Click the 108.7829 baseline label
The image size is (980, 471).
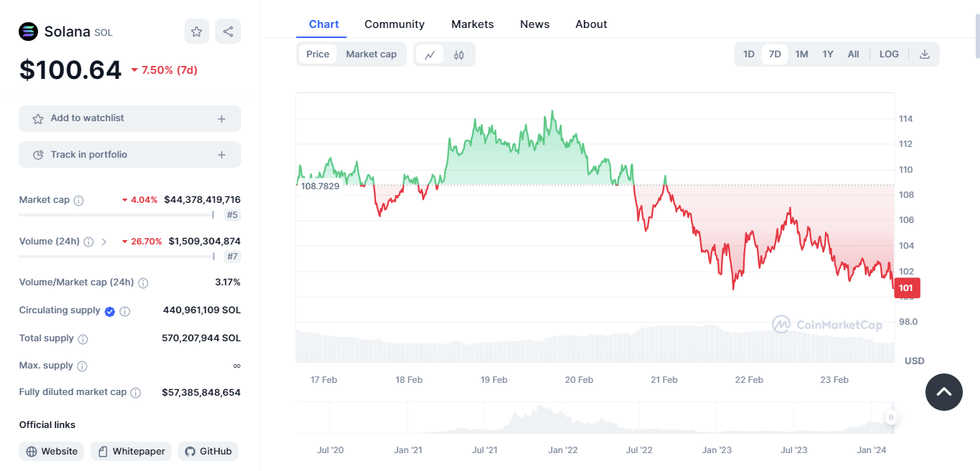point(320,186)
